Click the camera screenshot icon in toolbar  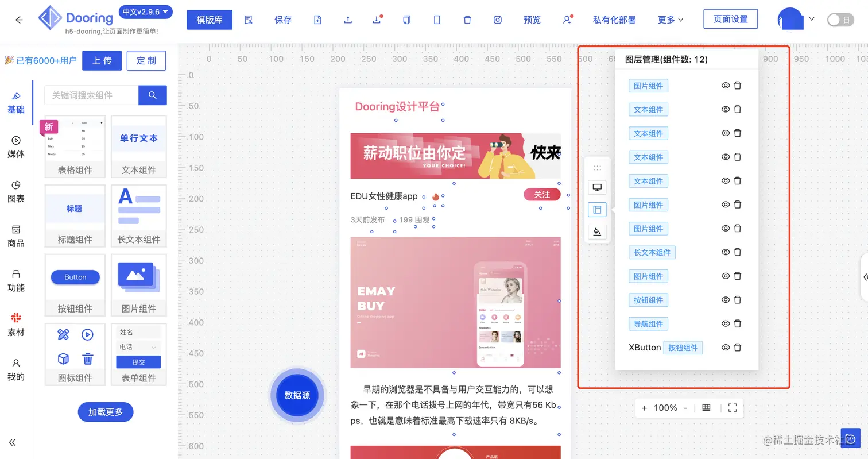[x=498, y=20]
